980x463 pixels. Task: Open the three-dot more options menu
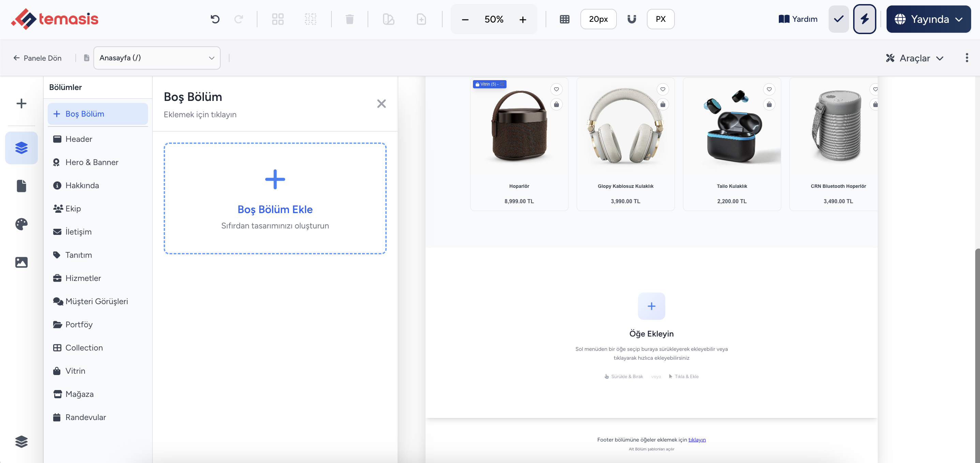pyautogui.click(x=967, y=58)
